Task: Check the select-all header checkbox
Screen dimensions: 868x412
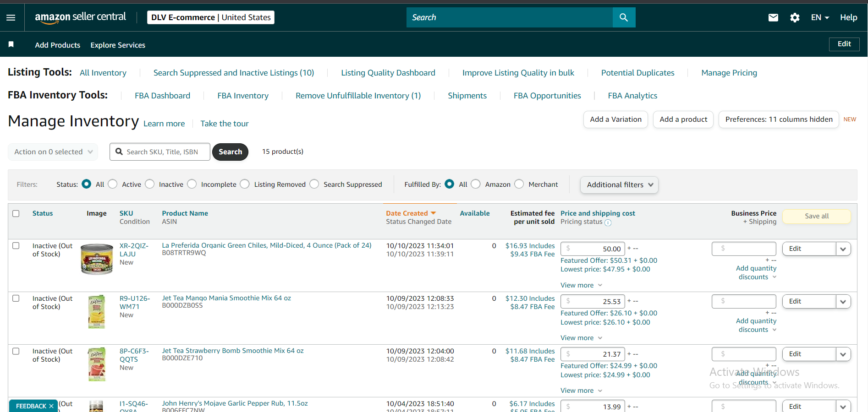Action: pyautogui.click(x=16, y=214)
